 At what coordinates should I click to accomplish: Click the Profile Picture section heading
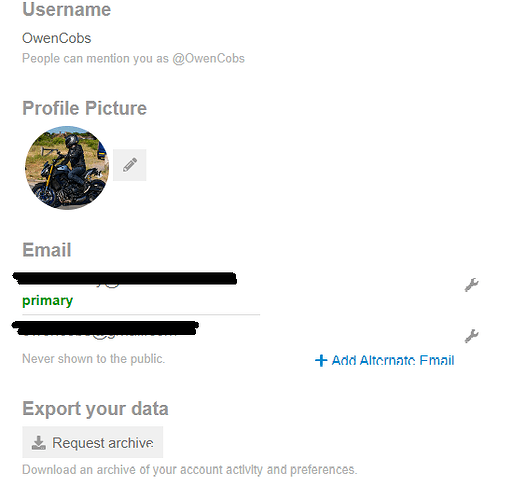[x=84, y=108]
